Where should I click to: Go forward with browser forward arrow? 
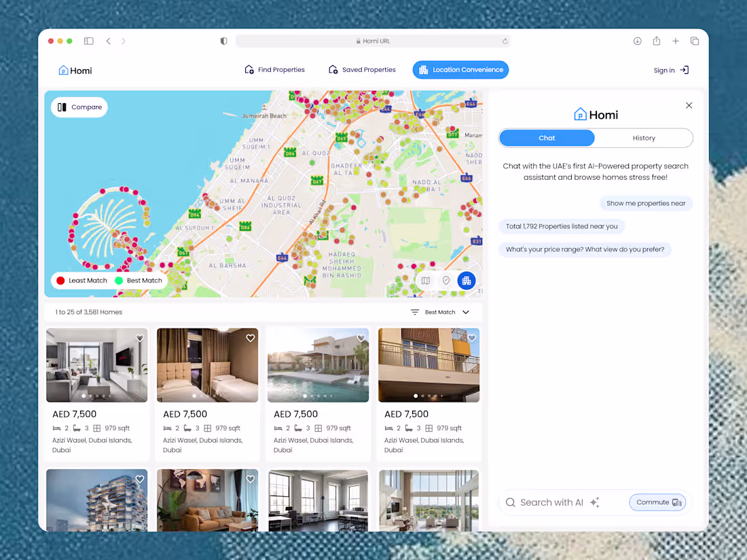[124, 41]
